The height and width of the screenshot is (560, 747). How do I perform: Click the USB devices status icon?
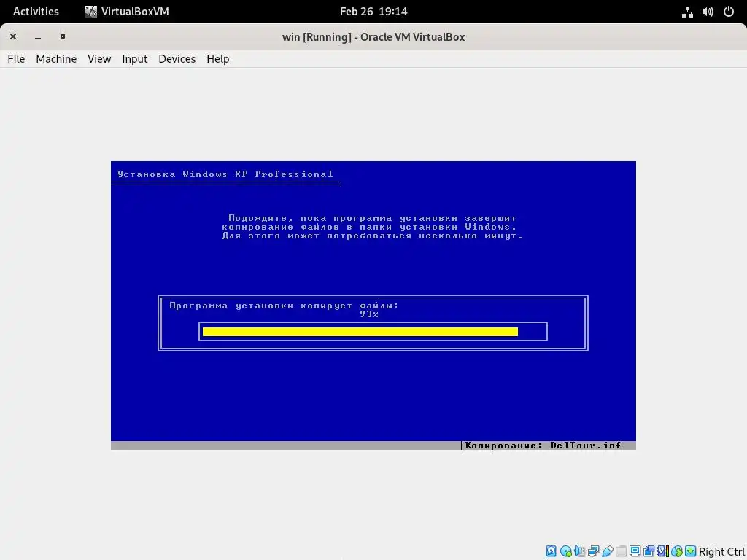pyautogui.click(x=608, y=551)
